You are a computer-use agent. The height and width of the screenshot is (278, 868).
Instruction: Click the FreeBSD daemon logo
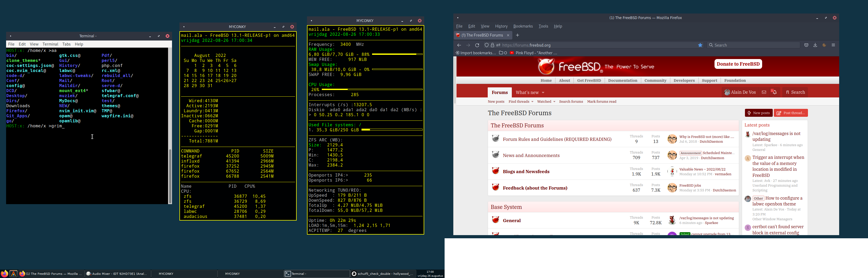pyautogui.click(x=546, y=66)
